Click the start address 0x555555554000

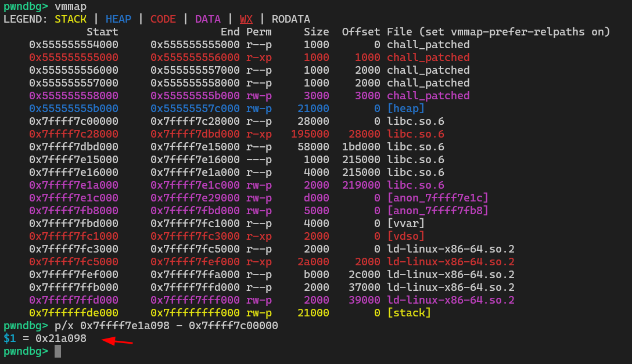point(73,45)
